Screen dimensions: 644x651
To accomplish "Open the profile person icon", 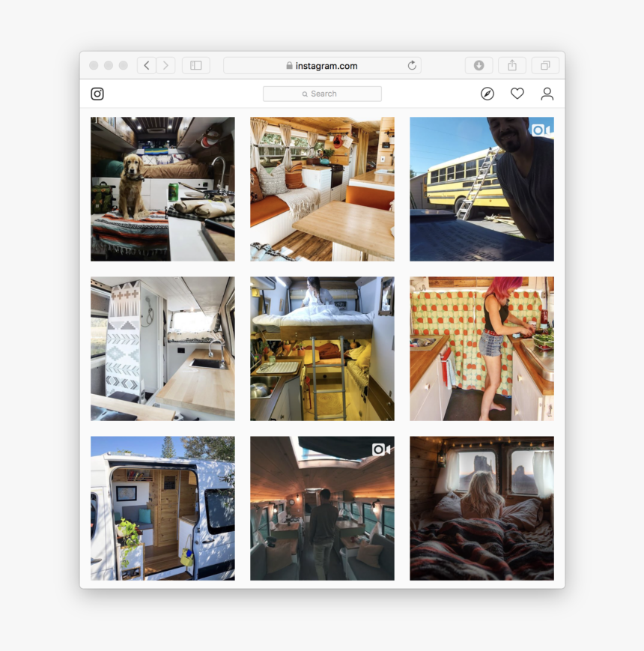I will tap(547, 94).
